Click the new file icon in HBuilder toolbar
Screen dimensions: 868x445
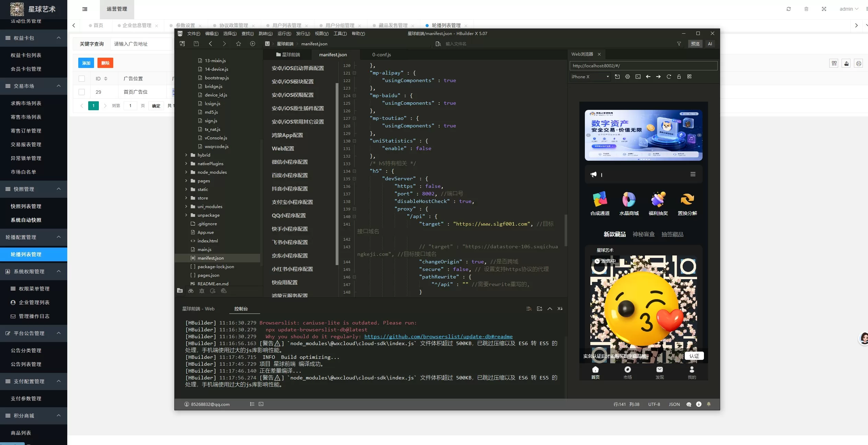tap(182, 44)
